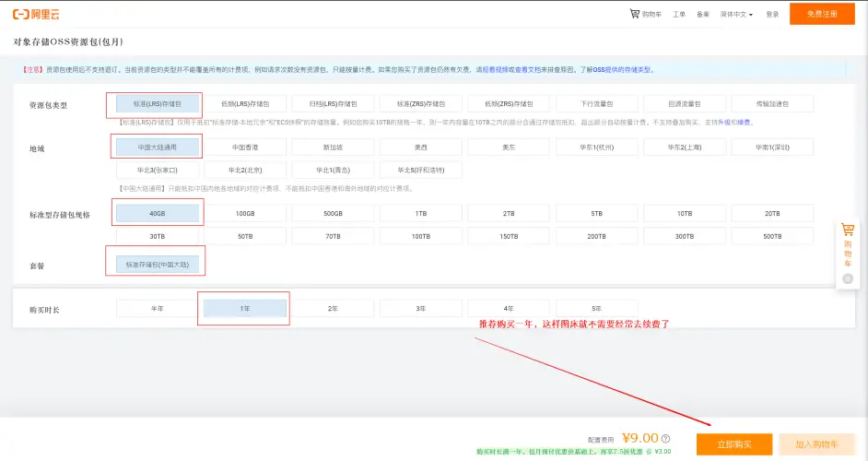Pick the 40GB storage size
Viewport: 868px width, 461px height.
158,213
